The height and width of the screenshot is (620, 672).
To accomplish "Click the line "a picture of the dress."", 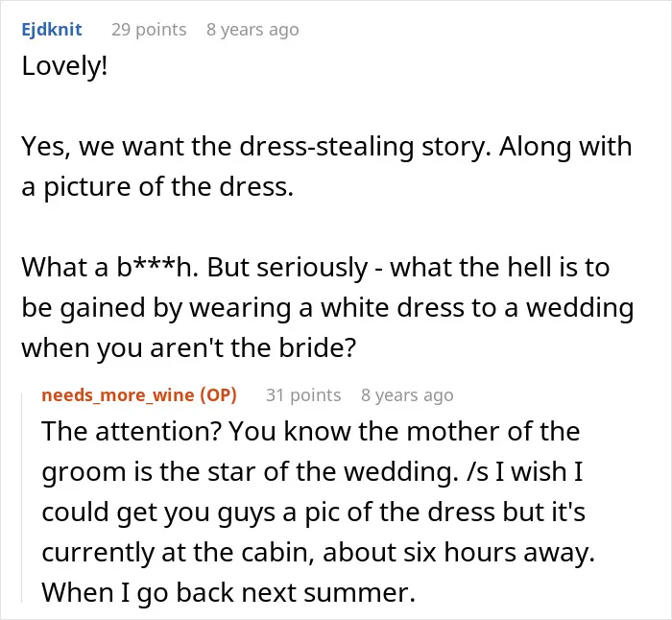I will pos(157,187).
